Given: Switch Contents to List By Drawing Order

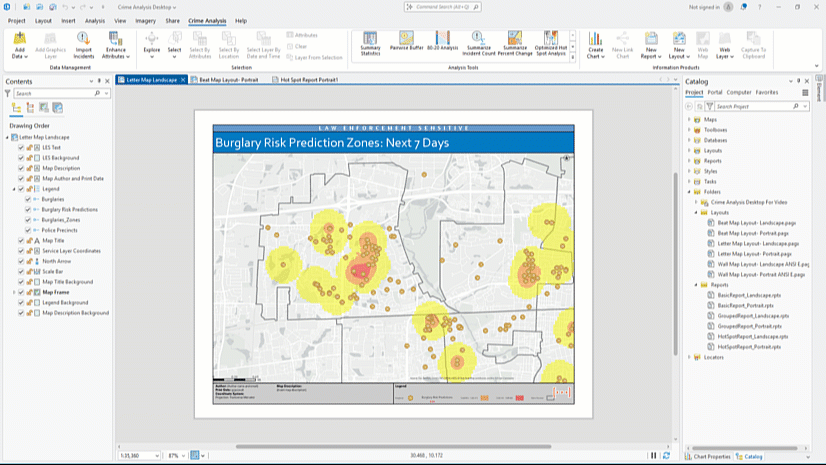Looking at the screenshot, I should point(16,108).
